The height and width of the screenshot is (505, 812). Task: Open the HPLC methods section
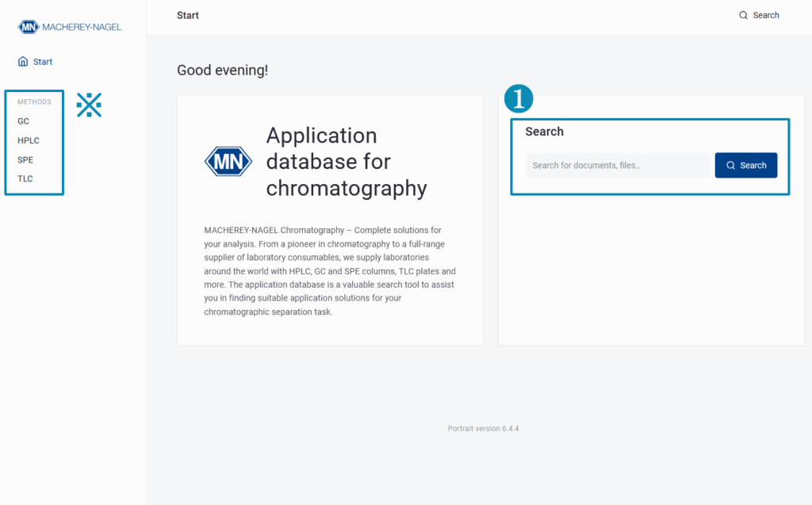coord(29,140)
